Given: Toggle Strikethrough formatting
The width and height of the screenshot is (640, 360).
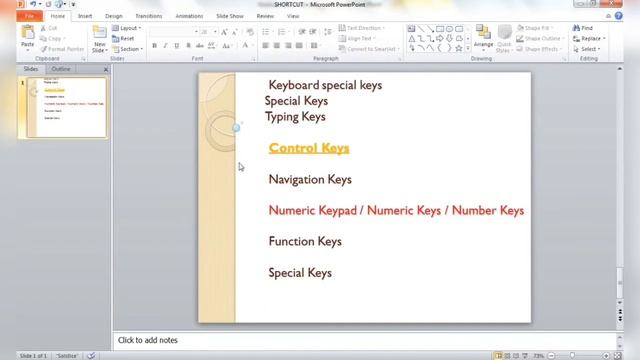Looking at the screenshot, I should coord(200,46).
